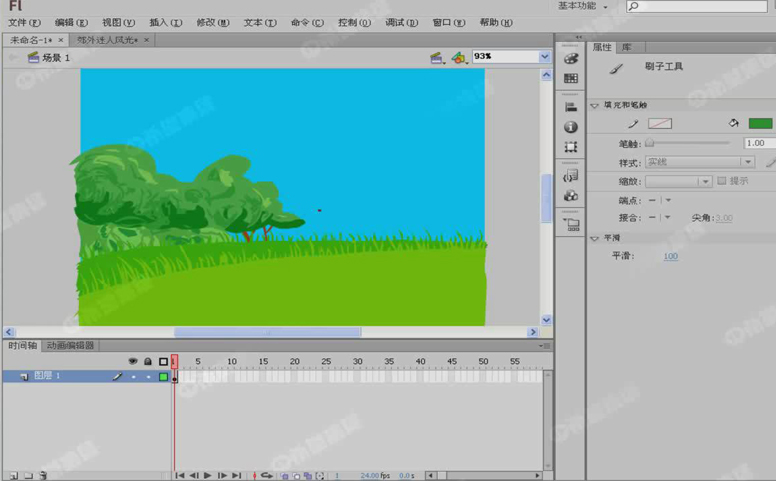
Task: Open the 修改 menu
Action: pos(211,22)
